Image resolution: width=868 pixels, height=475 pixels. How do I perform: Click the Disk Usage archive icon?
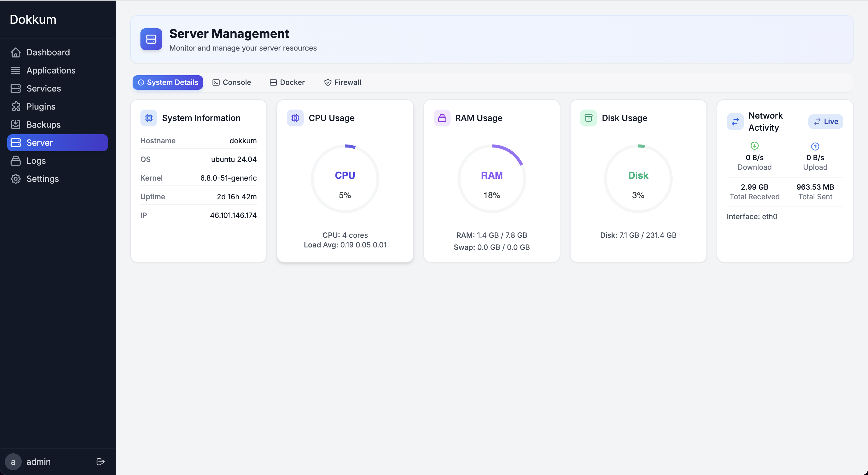(588, 118)
